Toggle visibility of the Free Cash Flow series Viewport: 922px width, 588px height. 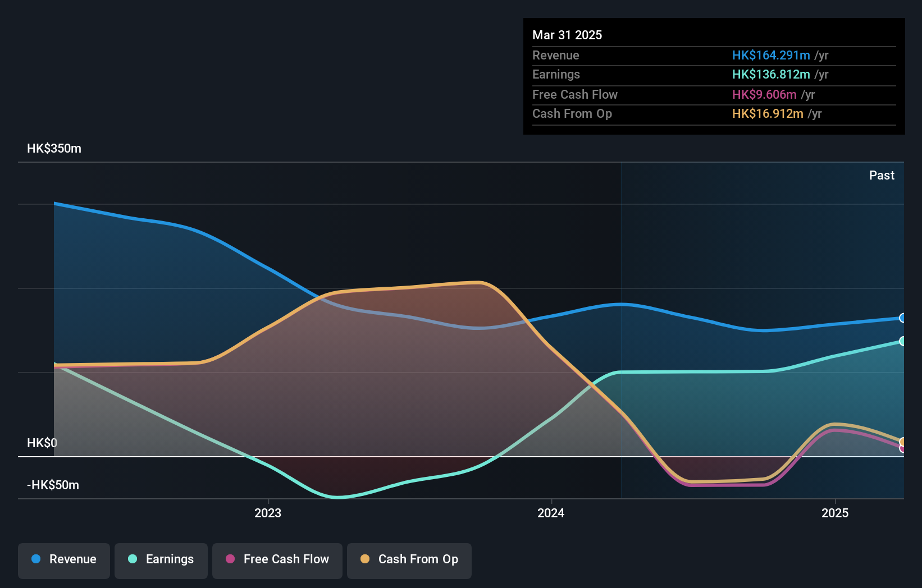(277, 559)
